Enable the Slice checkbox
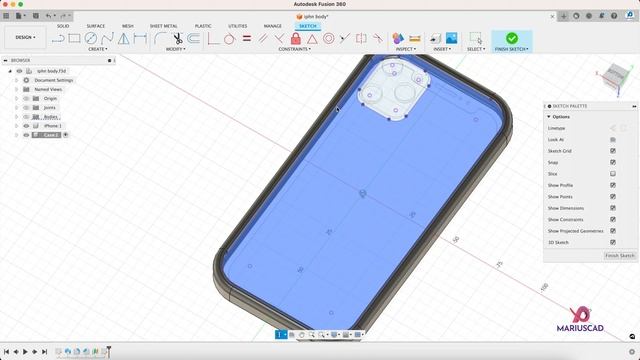Screen dimensions: 640x360 pos(613,174)
